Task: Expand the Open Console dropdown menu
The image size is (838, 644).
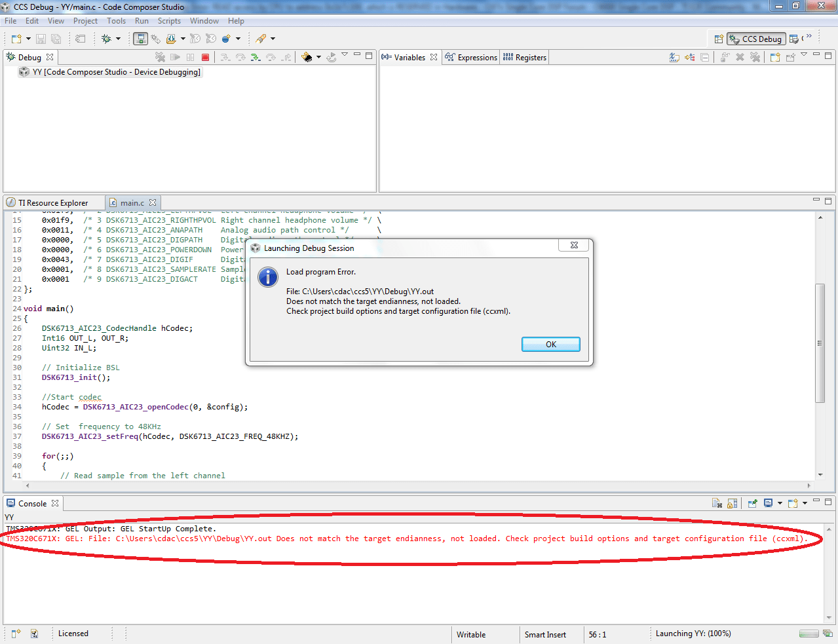Action: (x=805, y=503)
